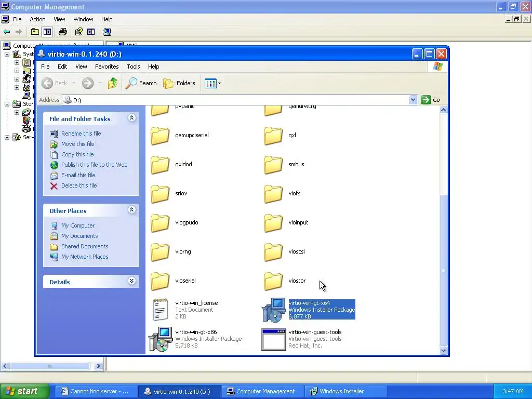The image size is (532, 399).
Task: Select the virtio-win-guest-tools application icon
Action: (273, 339)
